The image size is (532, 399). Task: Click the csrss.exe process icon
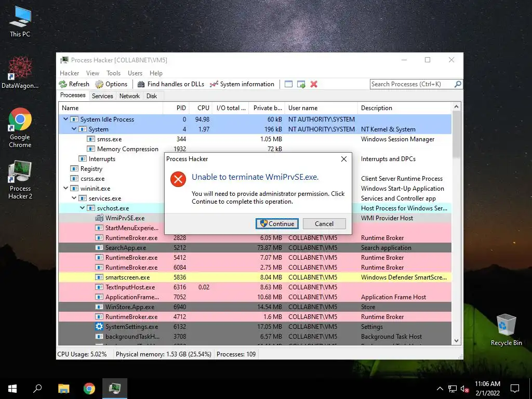74,179
